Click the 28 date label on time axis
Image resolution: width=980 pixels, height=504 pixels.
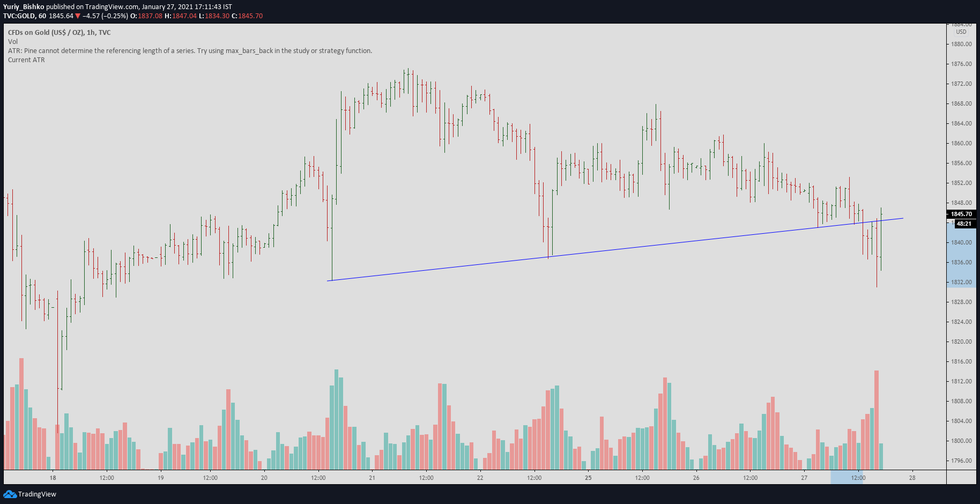coord(912,478)
